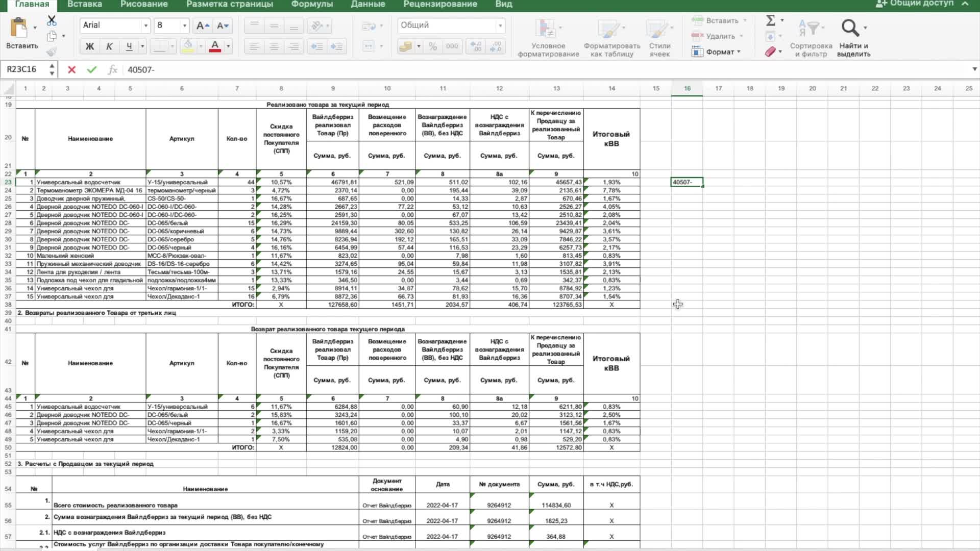
Task: Open the Arial font name dropdown
Action: (145, 26)
